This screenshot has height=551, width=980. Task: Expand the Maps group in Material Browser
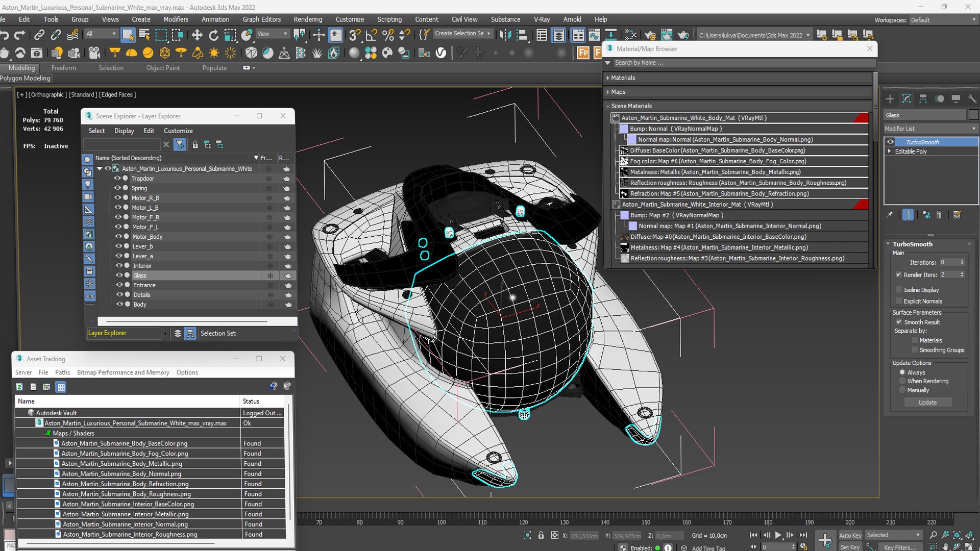click(608, 92)
